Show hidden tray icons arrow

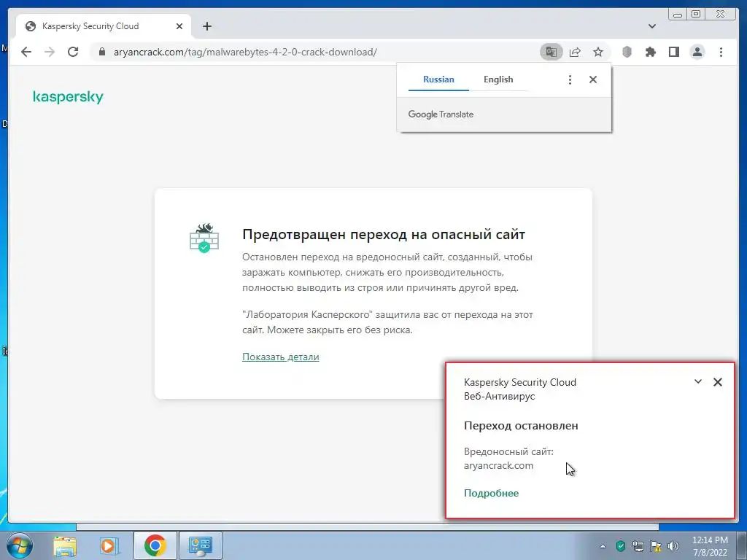(x=603, y=546)
